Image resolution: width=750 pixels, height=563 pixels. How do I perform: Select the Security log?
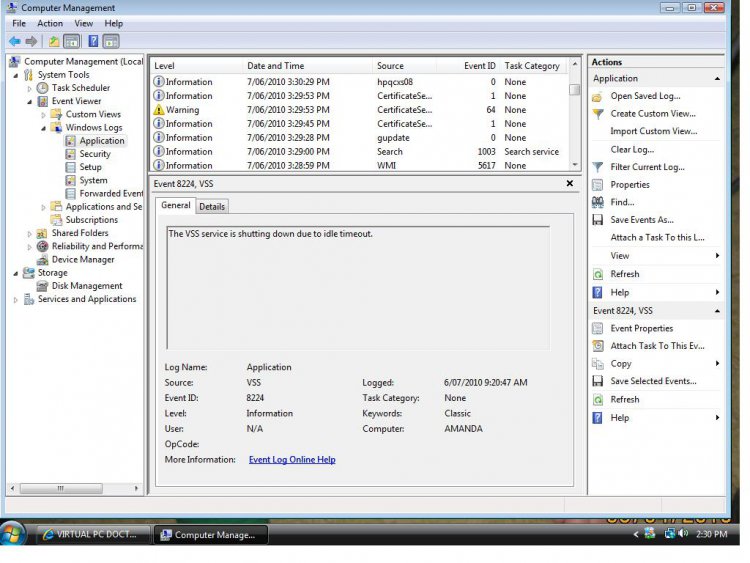tap(95, 154)
